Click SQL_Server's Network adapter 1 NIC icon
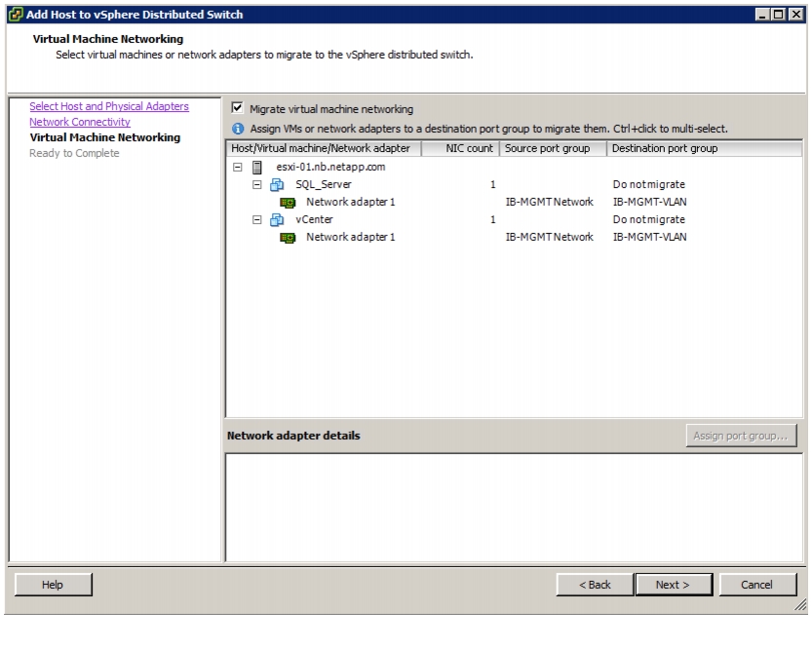Screen dimensions: 812x649 tap(288, 203)
